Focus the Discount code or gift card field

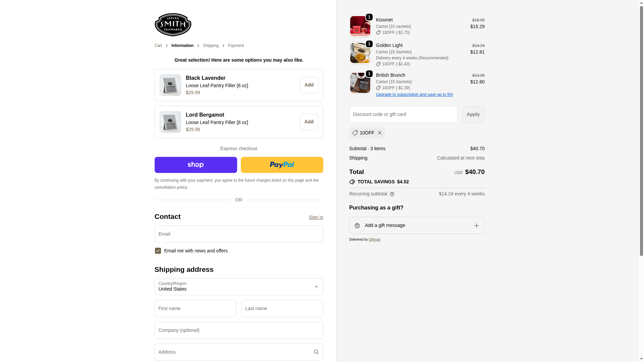[x=403, y=115]
